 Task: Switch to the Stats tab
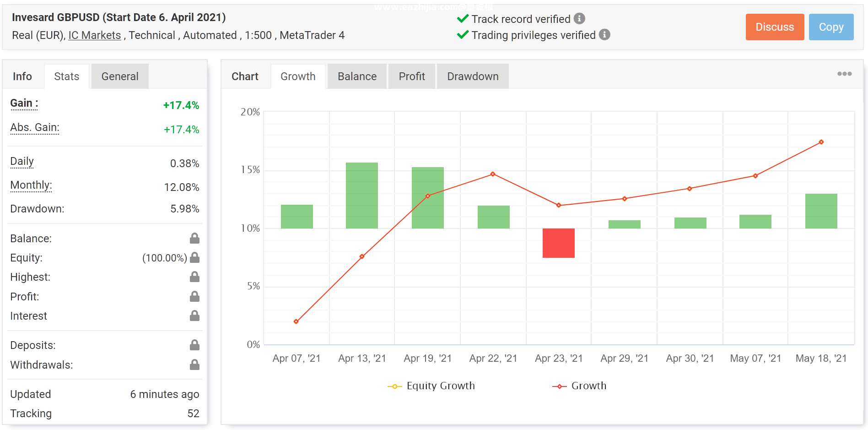pos(67,76)
